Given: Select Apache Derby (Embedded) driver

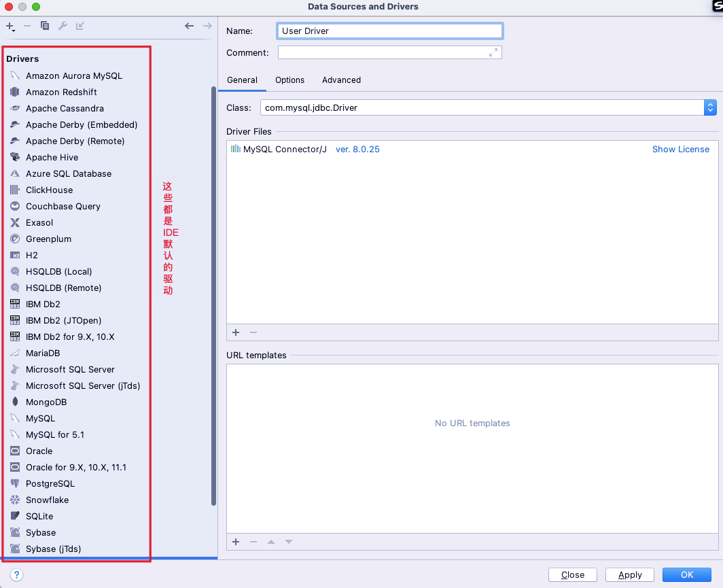Looking at the screenshot, I should click(x=82, y=124).
